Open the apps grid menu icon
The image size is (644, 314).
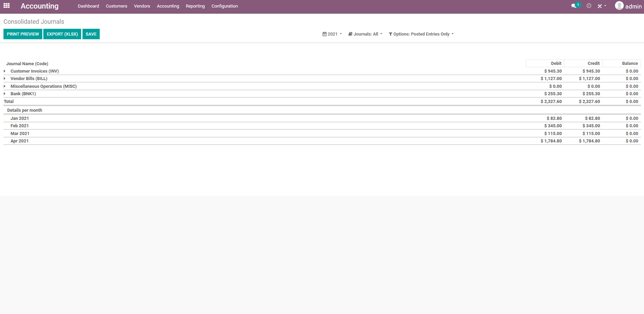tap(6, 6)
